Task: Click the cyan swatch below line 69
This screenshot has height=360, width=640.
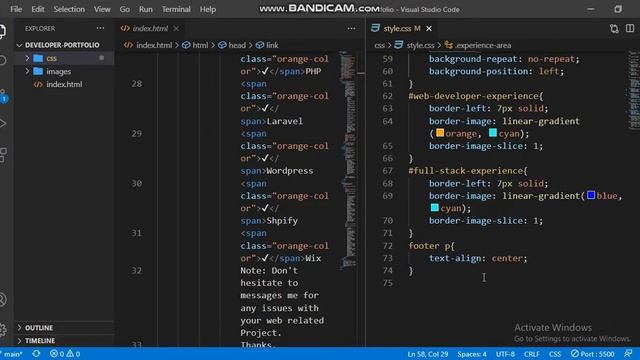Action: tap(435, 208)
